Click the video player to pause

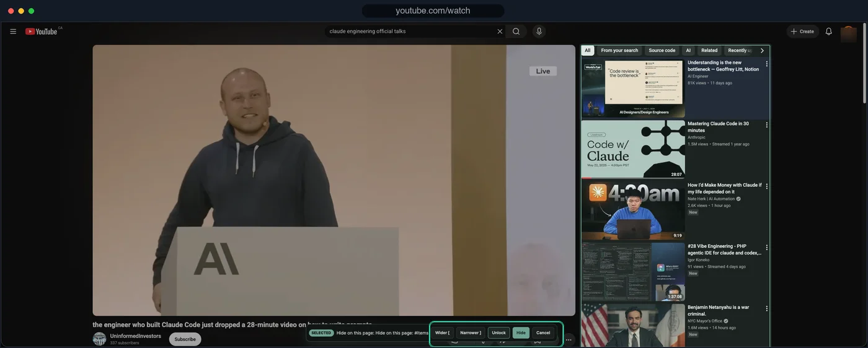point(334,180)
